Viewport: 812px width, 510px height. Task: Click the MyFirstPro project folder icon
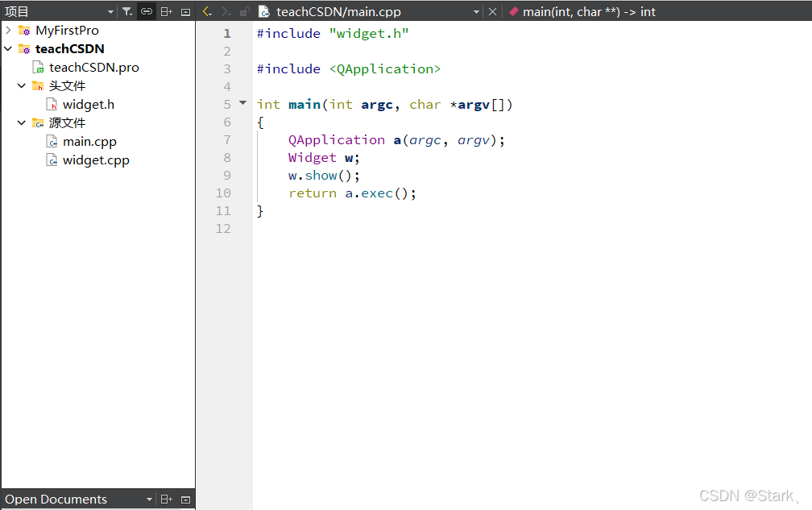[x=24, y=31]
